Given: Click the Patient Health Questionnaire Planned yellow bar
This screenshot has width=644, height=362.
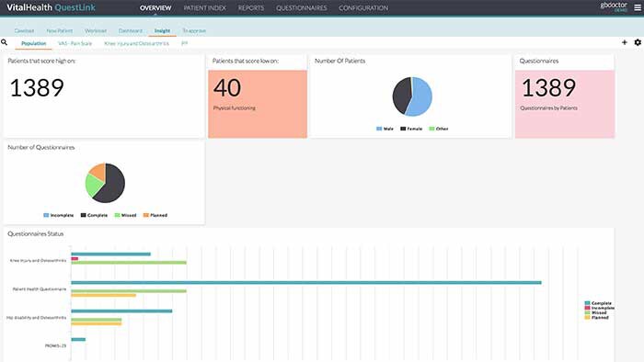Looking at the screenshot, I should click(x=103, y=295).
